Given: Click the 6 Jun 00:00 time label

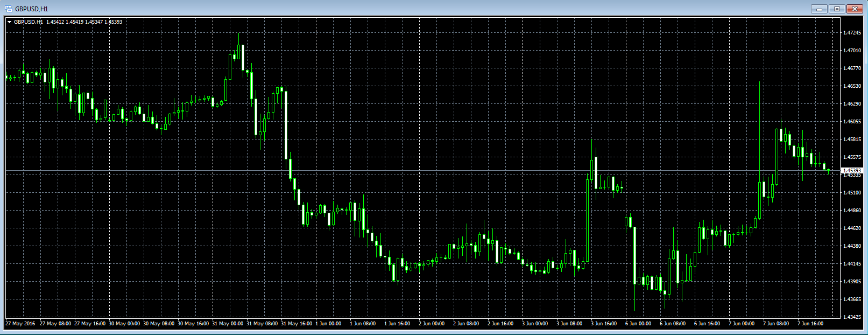Looking at the screenshot, I should click(638, 324).
